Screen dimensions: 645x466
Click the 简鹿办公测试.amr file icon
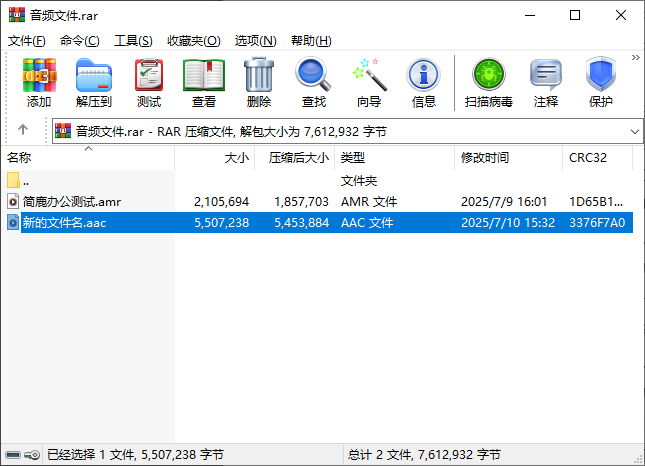pyautogui.click(x=13, y=202)
